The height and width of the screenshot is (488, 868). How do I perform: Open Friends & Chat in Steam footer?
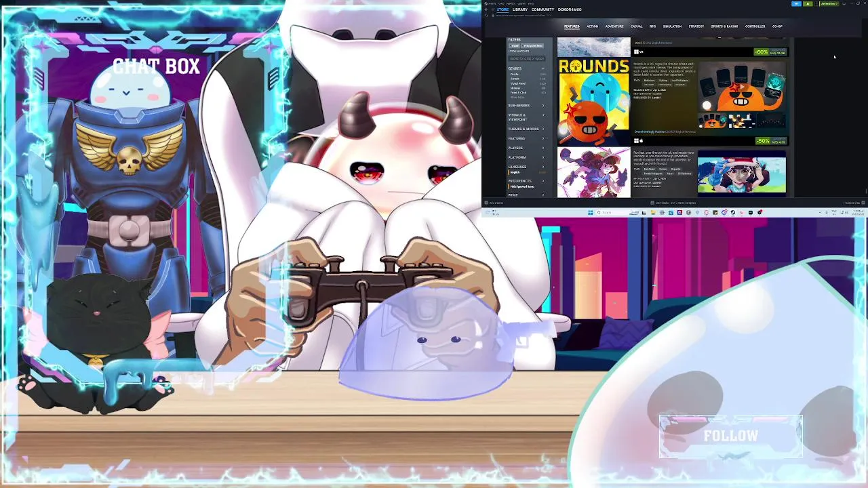853,203
